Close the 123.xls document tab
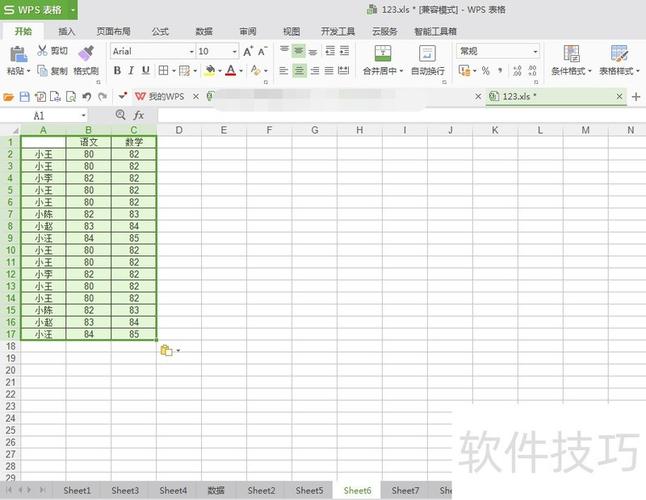The height and width of the screenshot is (500, 646). pyautogui.click(x=619, y=96)
